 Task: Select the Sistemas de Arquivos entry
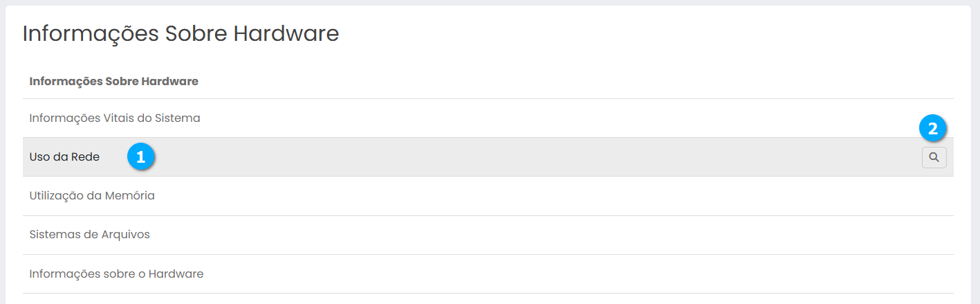pos(89,235)
